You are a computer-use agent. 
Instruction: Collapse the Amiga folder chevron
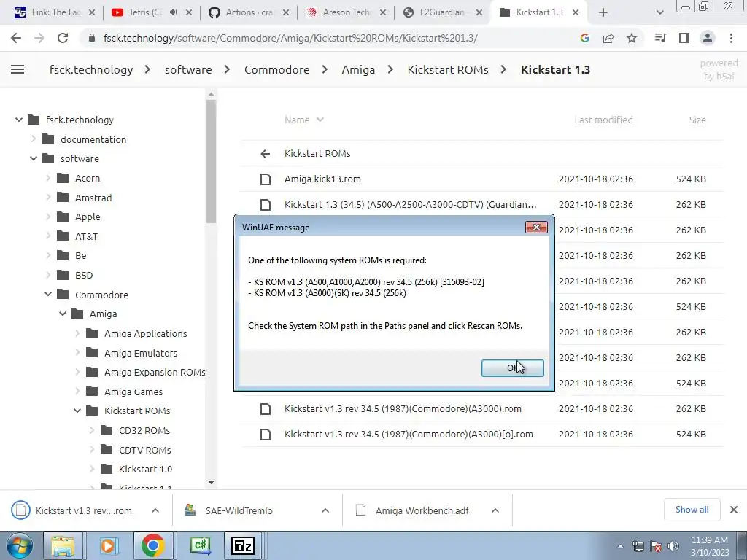63,314
